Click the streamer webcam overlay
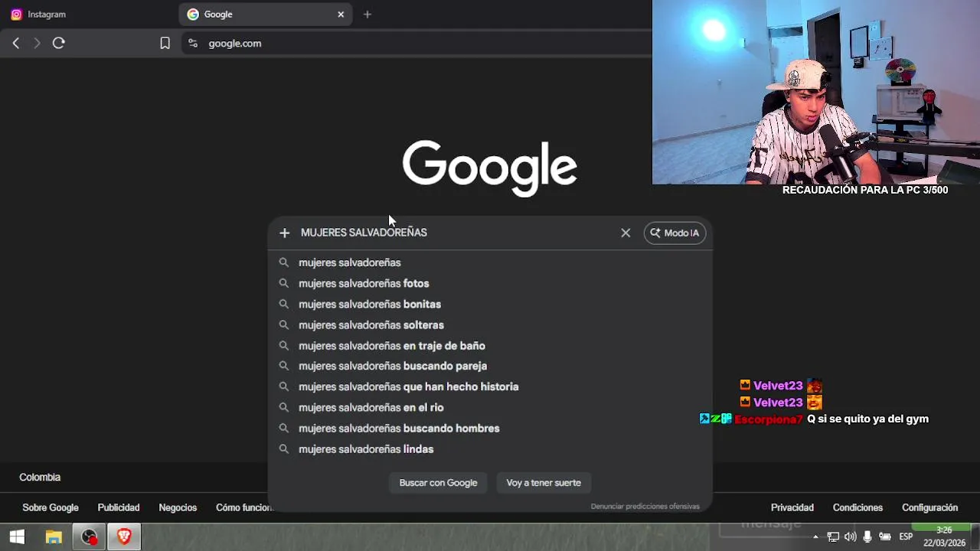Image resolution: width=980 pixels, height=551 pixels. (x=816, y=93)
